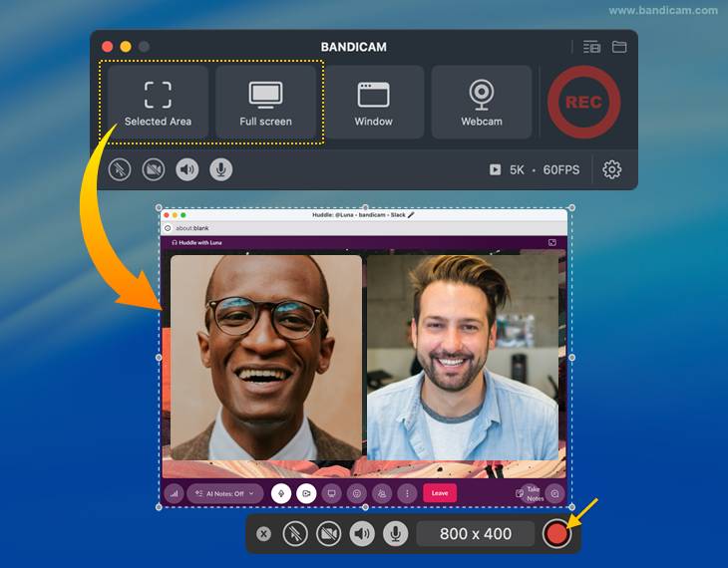Toggle microphone in Bandicam main window
Viewport: 728px width, 568px height.
coord(221,169)
